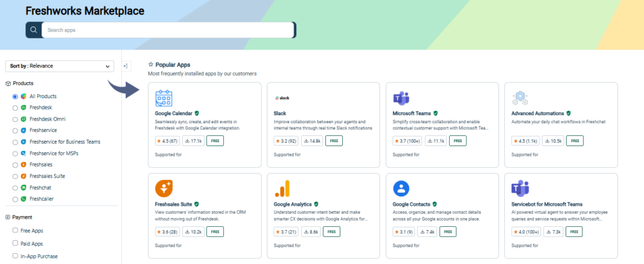Click the search magnifier icon
Screen dimensions: 644x264
pyautogui.click(x=34, y=30)
